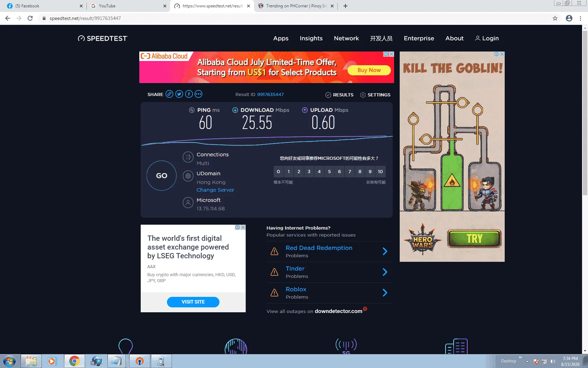This screenshot has width=588, height=368.
Task: Visit the downdetector.com link
Action: (x=338, y=311)
